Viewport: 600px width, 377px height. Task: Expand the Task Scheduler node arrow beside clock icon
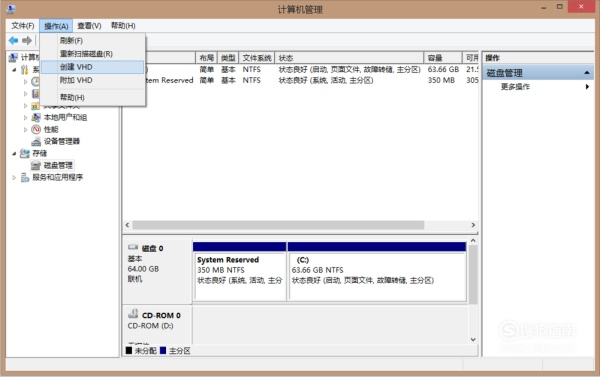point(26,82)
